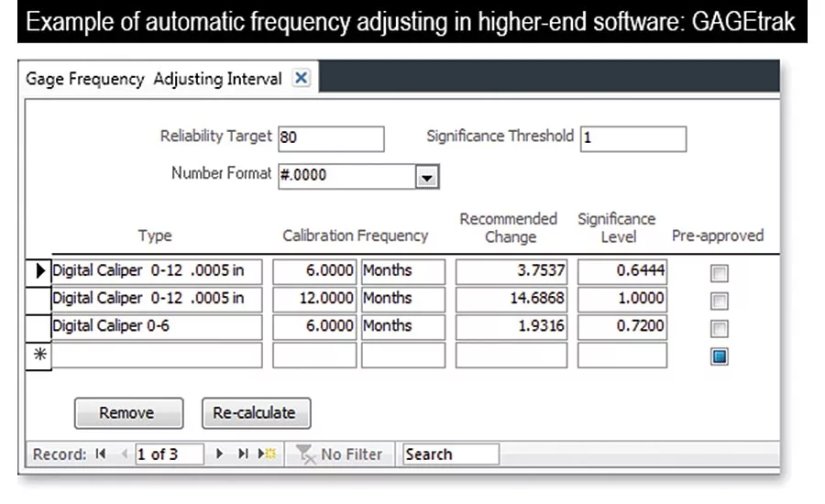Click the Significance Level column header
825x504 pixels.
pyautogui.click(x=617, y=228)
